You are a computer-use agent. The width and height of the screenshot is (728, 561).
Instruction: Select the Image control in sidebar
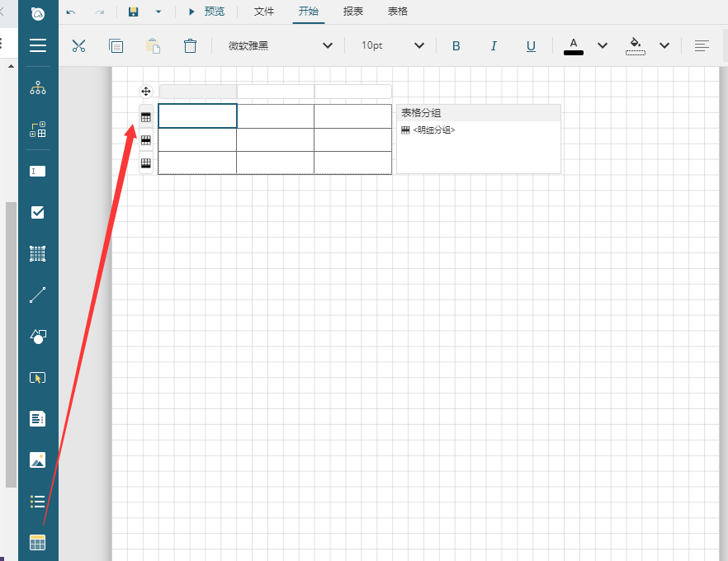coord(38,460)
